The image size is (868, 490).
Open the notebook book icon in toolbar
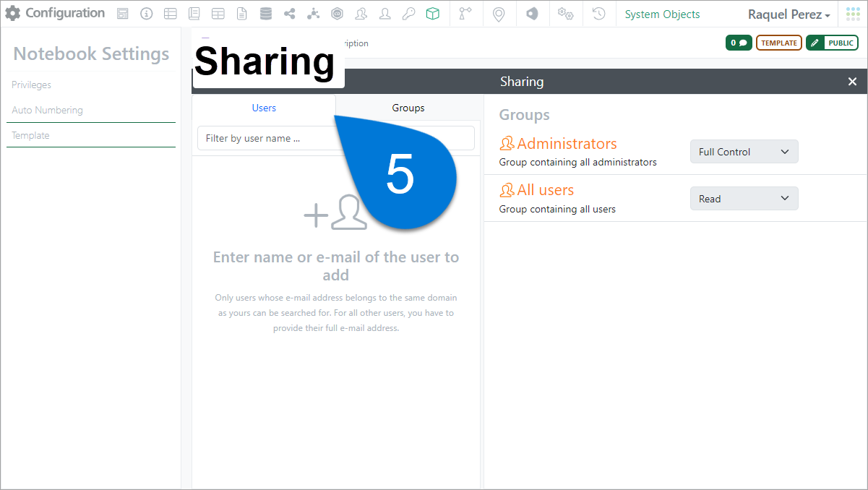point(194,14)
